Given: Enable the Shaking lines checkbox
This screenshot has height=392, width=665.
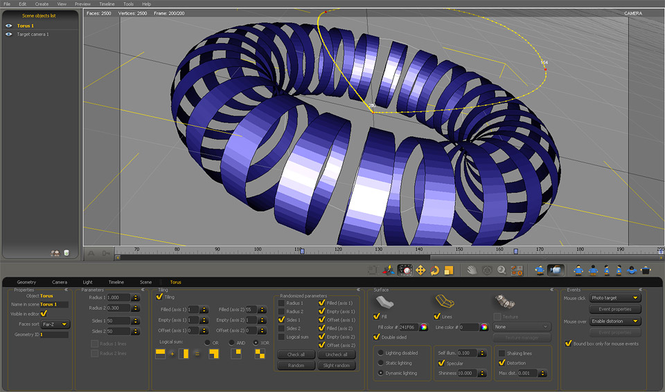Looking at the screenshot, I should pos(502,353).
